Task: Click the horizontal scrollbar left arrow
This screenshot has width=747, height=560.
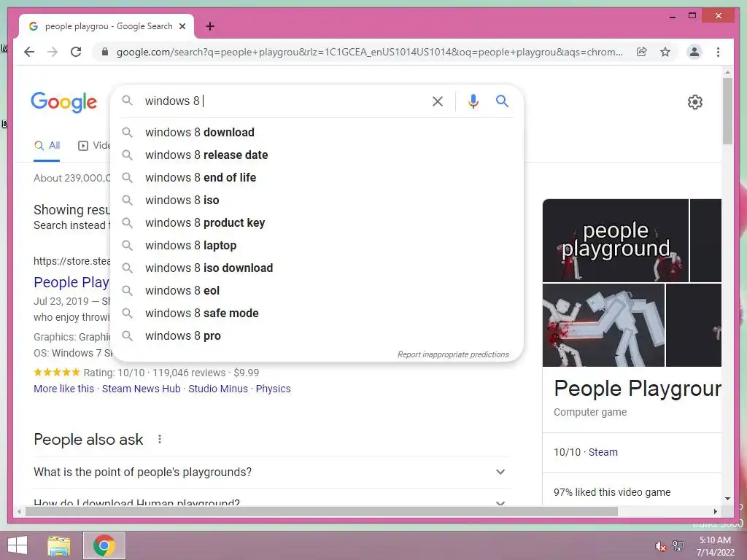Action: pos(19,512)
